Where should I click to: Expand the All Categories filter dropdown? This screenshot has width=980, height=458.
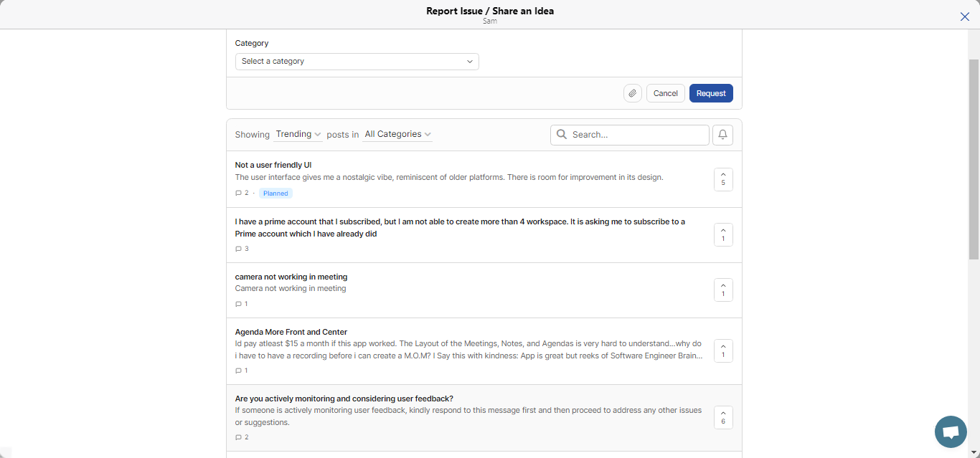tap(397, 135)
